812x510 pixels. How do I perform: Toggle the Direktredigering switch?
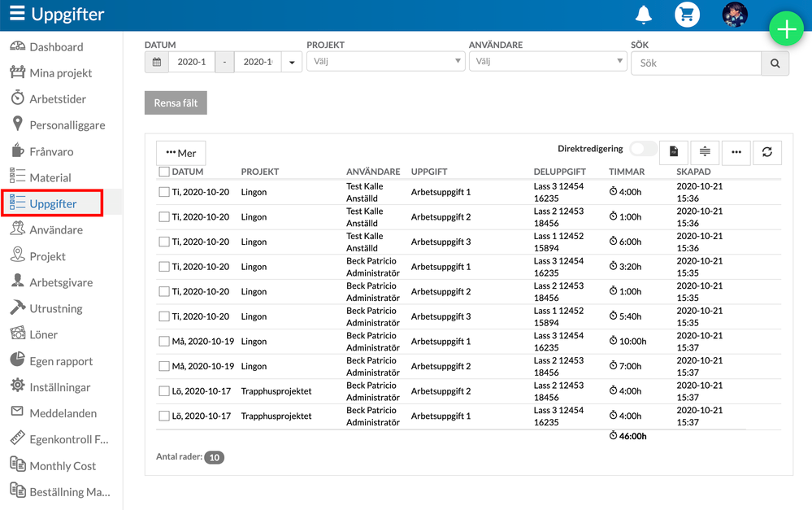click(643, 150)
